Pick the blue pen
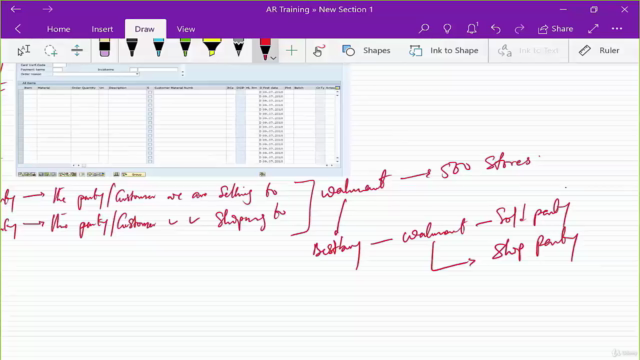Screen dimensions: 640x360 (x=158, y=48)
